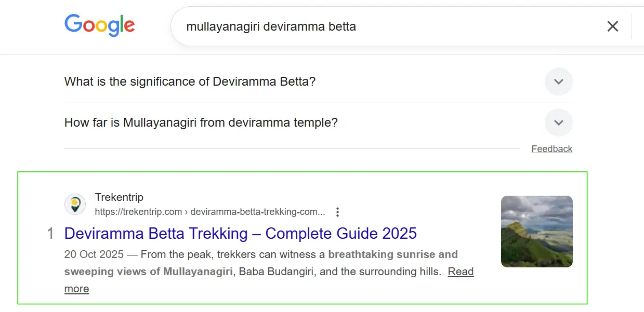The width and height of the screenshot is (644, 312).
Task: Open the "Deviramma Betta Trekking – Complete Guide 2025" result
Action: coord(240,233)
